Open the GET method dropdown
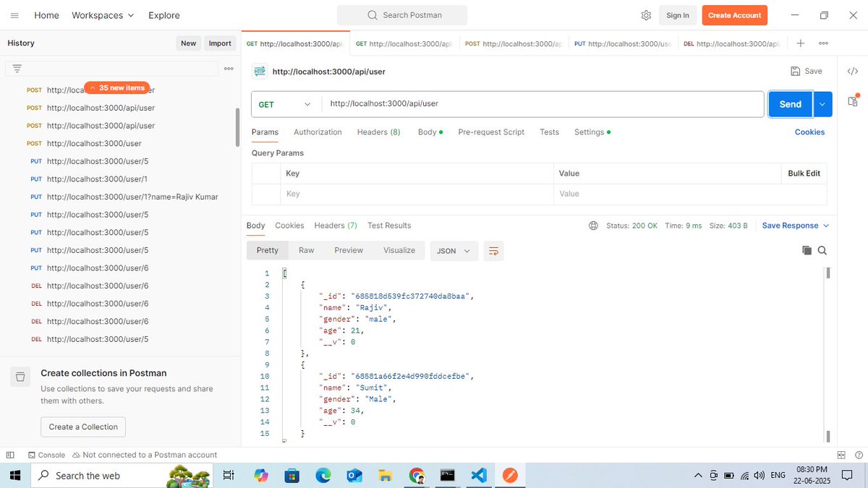 [286, 104]
